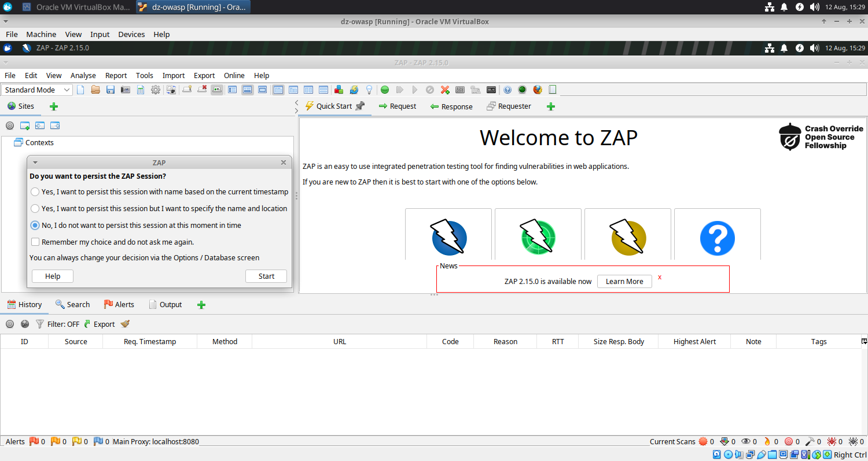This screenshot has height=461, width=868.
Task: Open the File menu in ZAP
Action: click(11, 75)
